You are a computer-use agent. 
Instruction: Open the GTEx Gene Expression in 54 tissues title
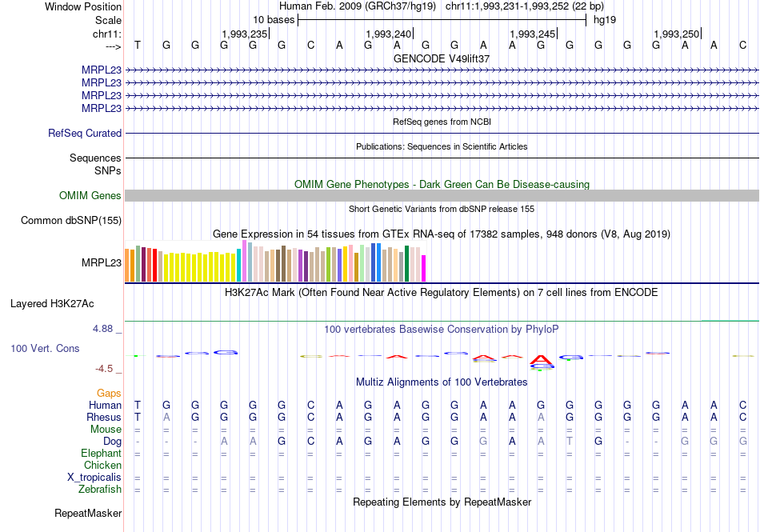[x=442, y=234]
